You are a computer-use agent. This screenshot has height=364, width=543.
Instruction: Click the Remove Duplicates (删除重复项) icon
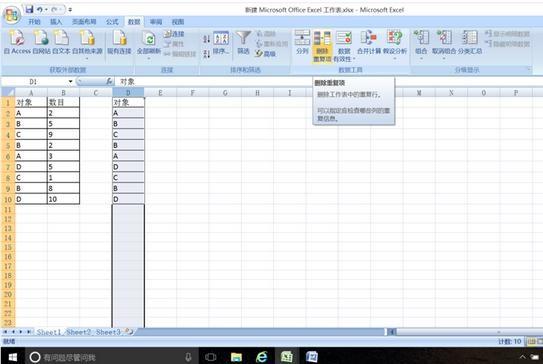[322, 39]
